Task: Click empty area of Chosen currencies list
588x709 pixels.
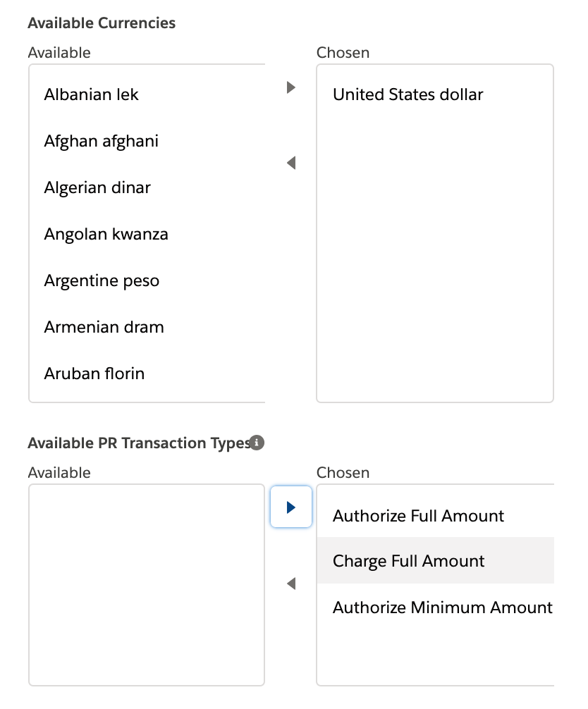Action: pos(435,268)
